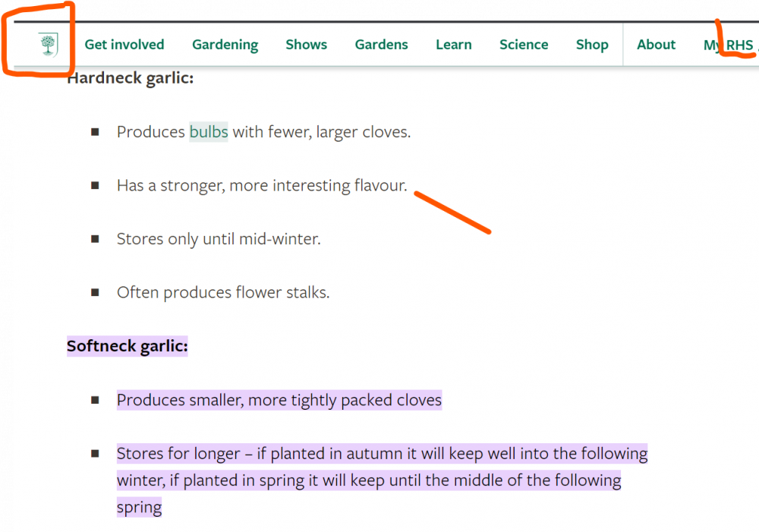Image resolution: width=759 pixels, height=532 pixels.
Task: Click the highlighted 'smaller, more tightly packed cloves' text
Action: tap(279, 400)
